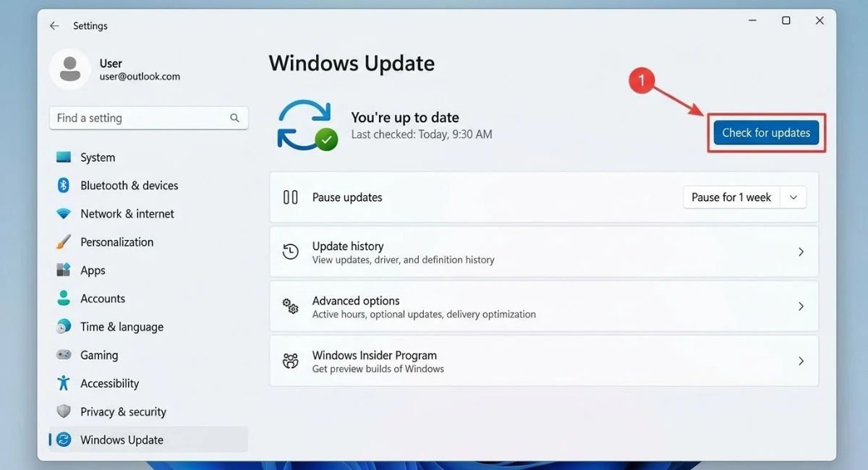Viewport: 868px width, 470px height.
Task: Click the User account name
Action: tap(111, 64)
